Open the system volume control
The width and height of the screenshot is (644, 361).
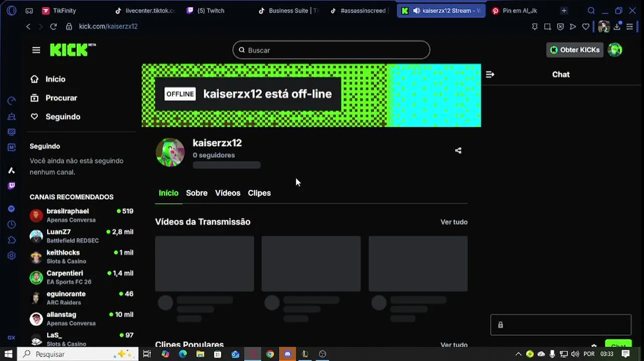coord(575,354)
